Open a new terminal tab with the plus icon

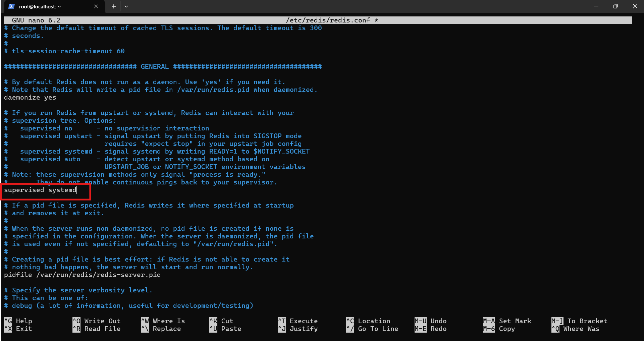click(113, 6)
